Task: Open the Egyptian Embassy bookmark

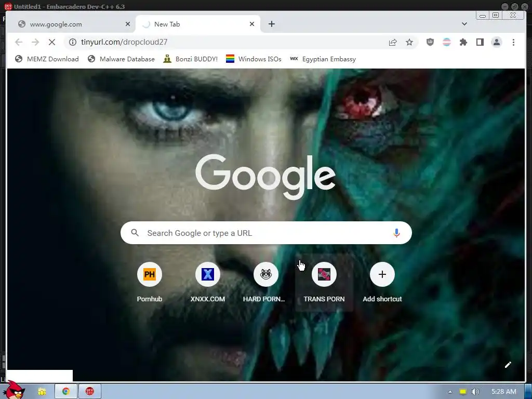Action: pos(323,59)
